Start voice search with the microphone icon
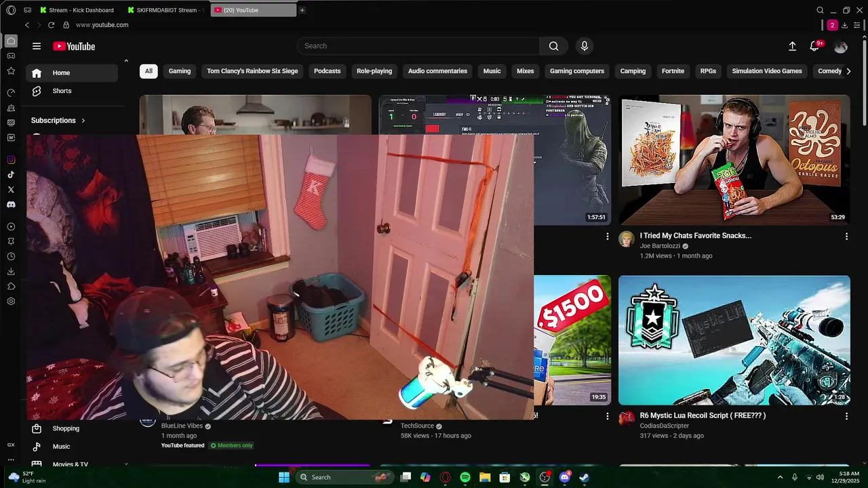Viewport: 868px width, 488px height. 585,46
